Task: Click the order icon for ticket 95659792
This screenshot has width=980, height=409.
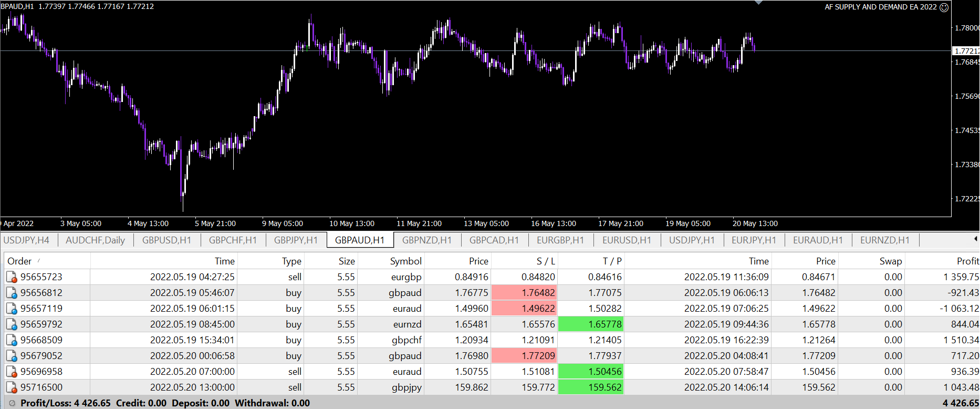Action: pyautogui.click(x=11, y=324)
